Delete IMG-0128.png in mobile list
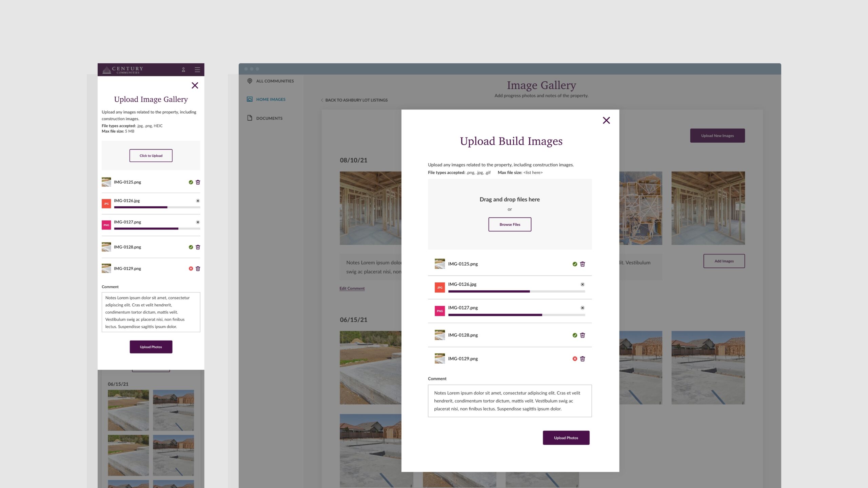 (x=198, y=247)
